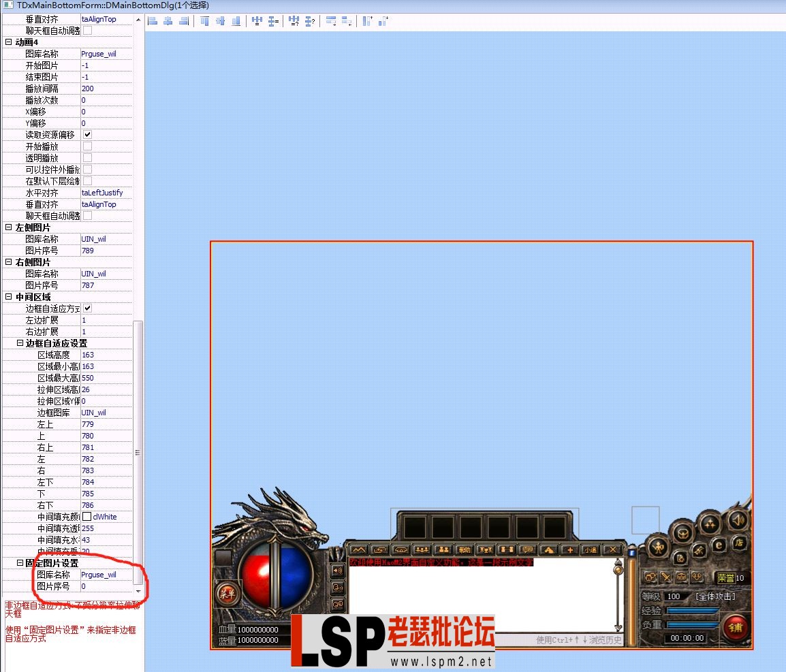Click the align bottom edges toolbar icon

point(236,21)
